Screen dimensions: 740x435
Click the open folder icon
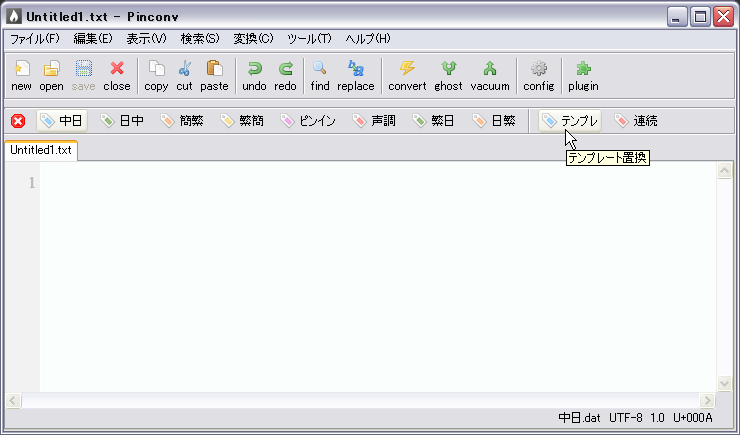click(51, 75)
